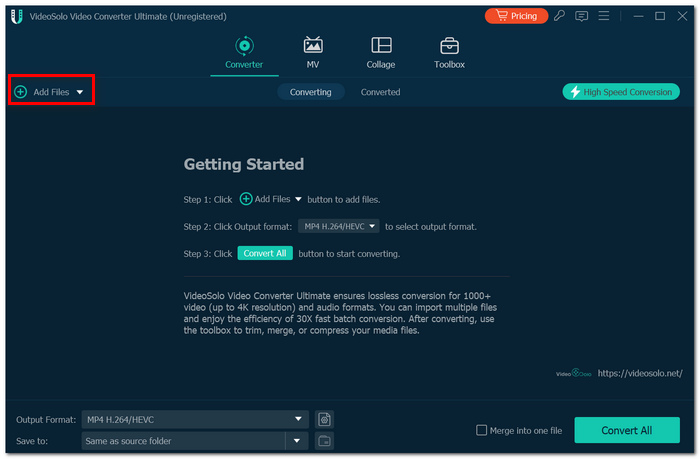Click the Getting Started heading
Image resolution: width=700 pixels, height=459 pixels.
point(244,164)
